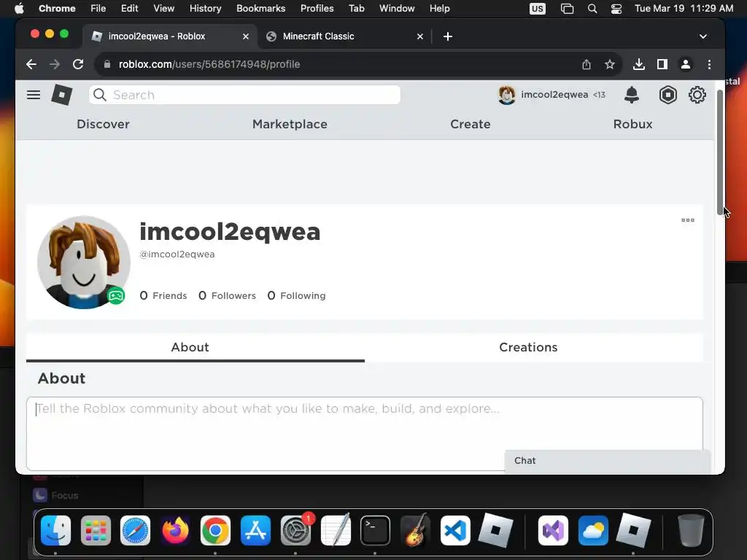Open Visual Studio Code from the dock
The height and width of the screenshot is (560, 747).
pyautogui.click(x=455, y=530)
